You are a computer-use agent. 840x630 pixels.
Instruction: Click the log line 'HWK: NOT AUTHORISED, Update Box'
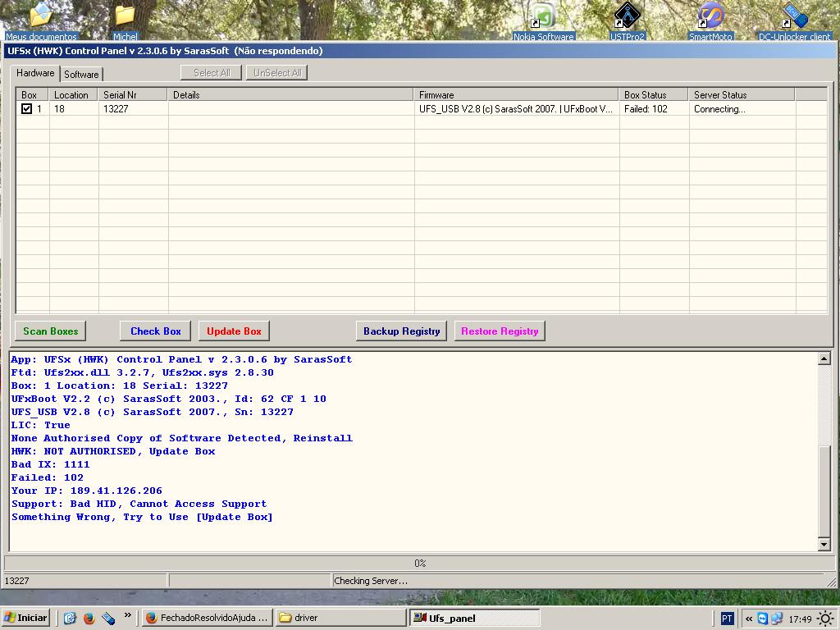113,452
